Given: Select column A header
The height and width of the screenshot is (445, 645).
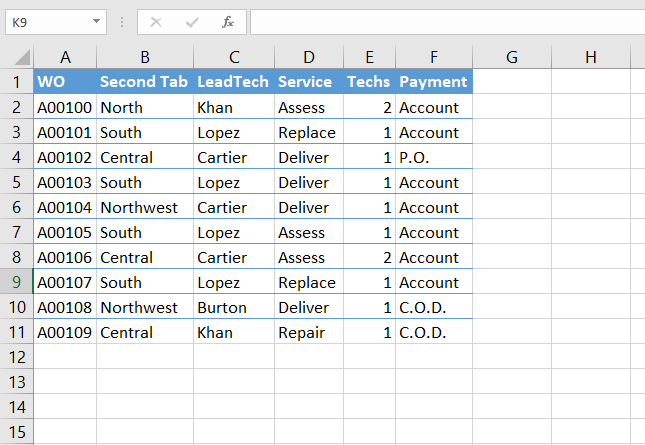Looking at the screenshot, I should [x=65, y=57].
